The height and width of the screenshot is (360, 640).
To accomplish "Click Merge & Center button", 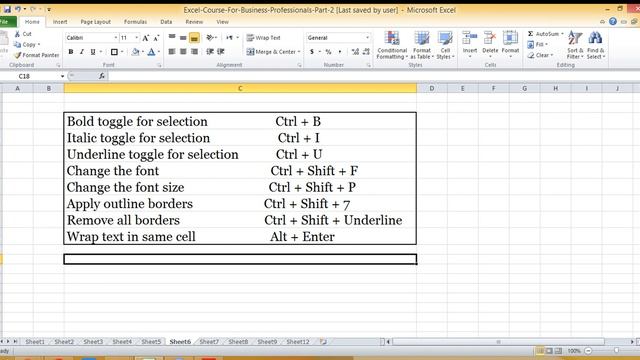I will [271, 52].
